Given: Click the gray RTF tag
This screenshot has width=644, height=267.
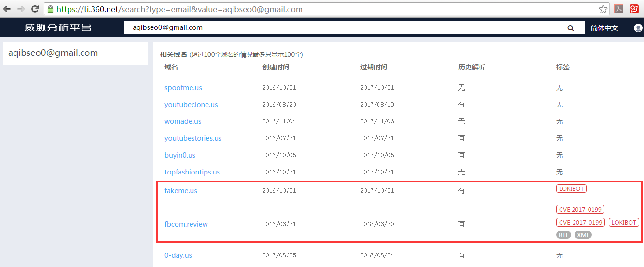Looking at the screenshot, I should coord(563,235).
